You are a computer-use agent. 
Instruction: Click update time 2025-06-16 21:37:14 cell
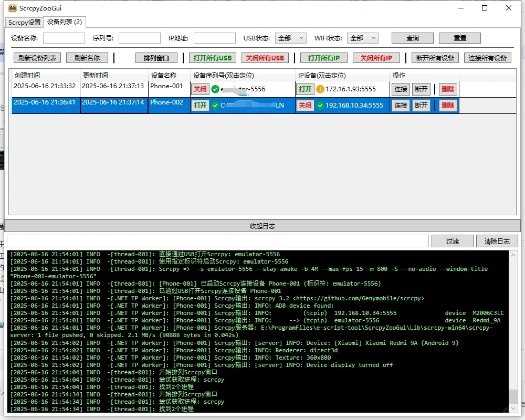click(x=114, y=105)
